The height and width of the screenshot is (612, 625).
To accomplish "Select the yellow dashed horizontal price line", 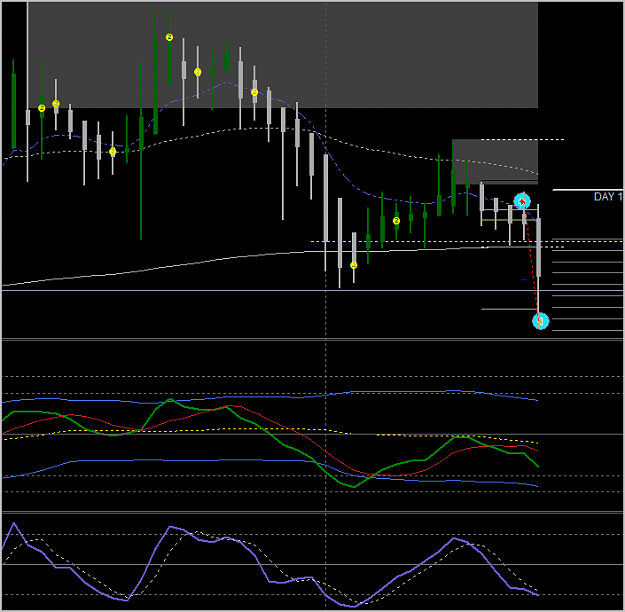I will 467,241.
